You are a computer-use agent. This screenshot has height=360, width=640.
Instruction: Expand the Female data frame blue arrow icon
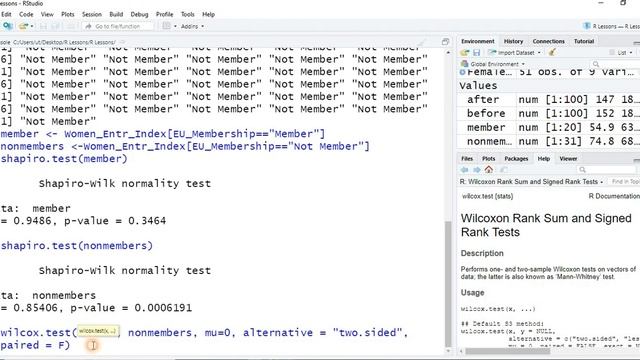coord(462,72)
